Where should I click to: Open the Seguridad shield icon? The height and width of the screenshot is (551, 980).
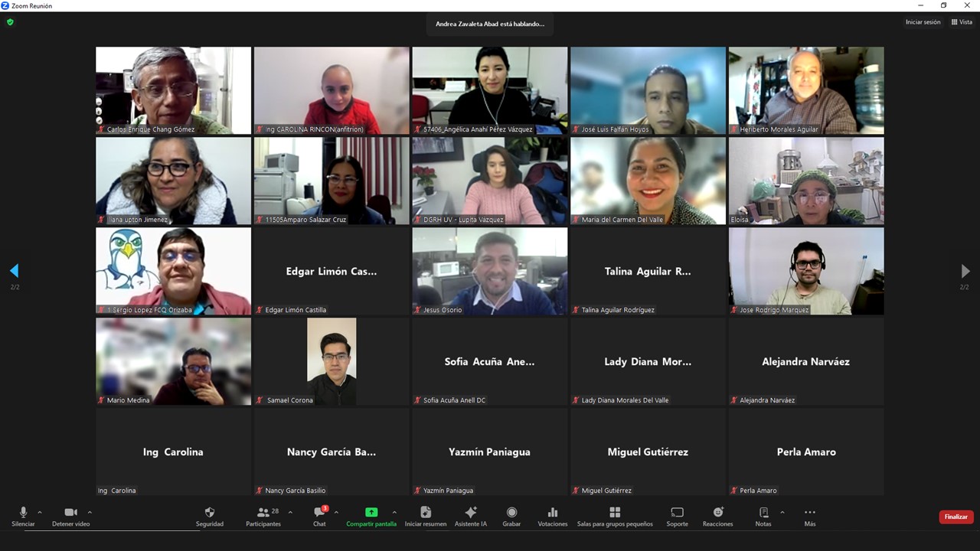click(210, 513)
